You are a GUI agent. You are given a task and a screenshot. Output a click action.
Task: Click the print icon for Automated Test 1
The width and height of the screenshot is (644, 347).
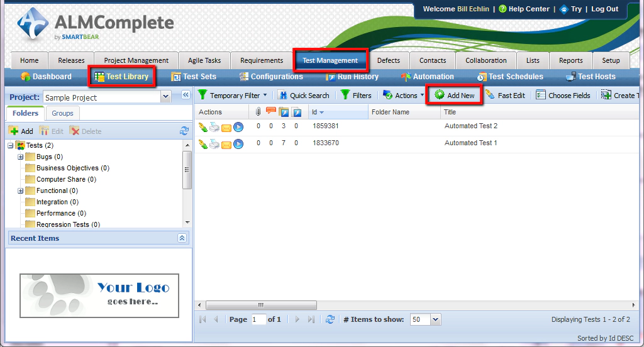[214, 144]
